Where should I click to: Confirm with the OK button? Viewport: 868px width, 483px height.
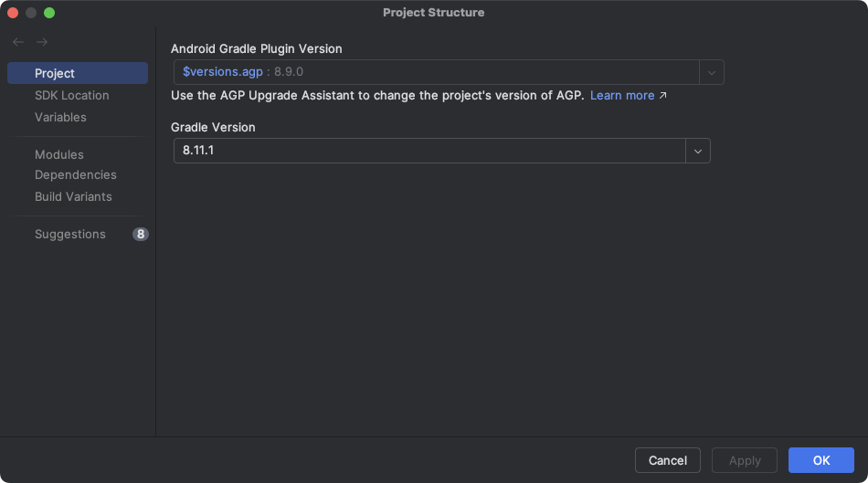[821, 461]
